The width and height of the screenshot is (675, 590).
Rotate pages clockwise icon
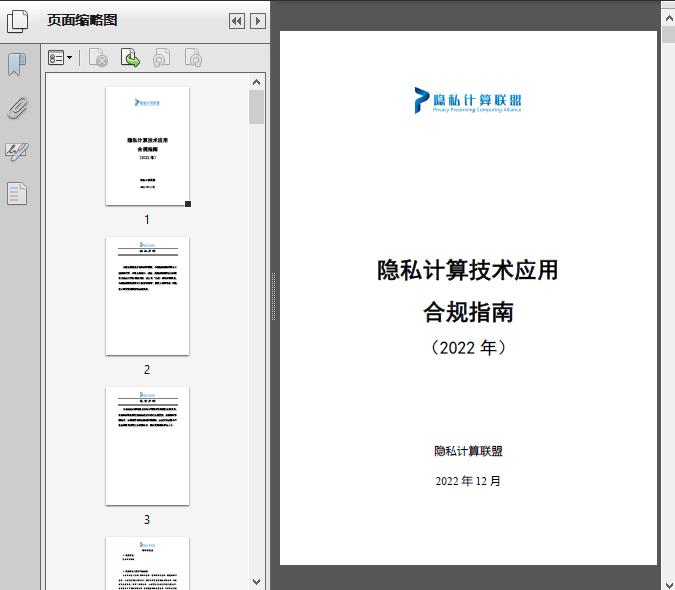193,58
